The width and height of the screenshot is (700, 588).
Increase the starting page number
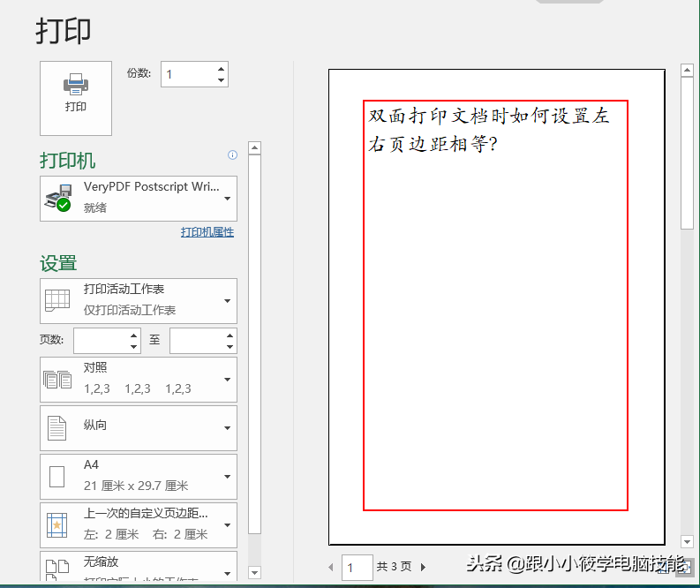coord(134,335)
